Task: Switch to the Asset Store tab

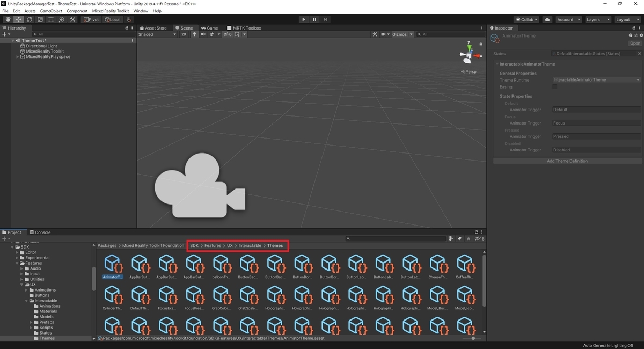Action: point(153,28)
